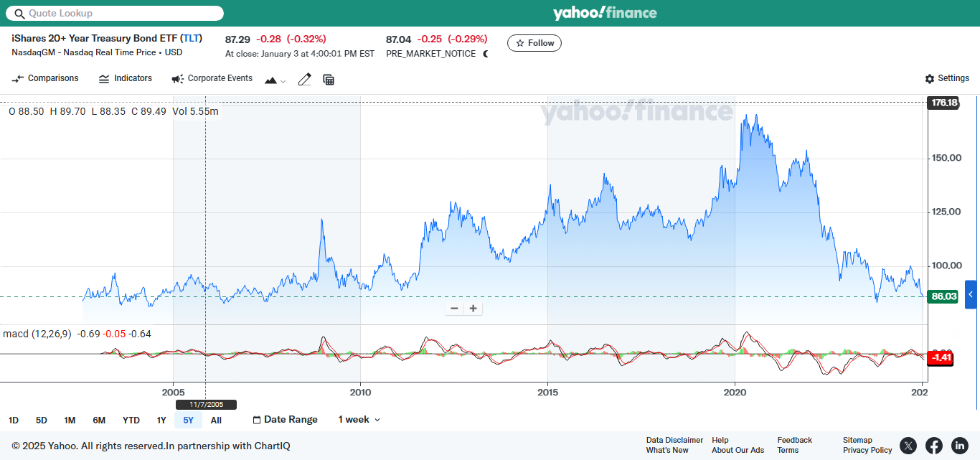Click the -1.41 MACD value label

point(941,357)
